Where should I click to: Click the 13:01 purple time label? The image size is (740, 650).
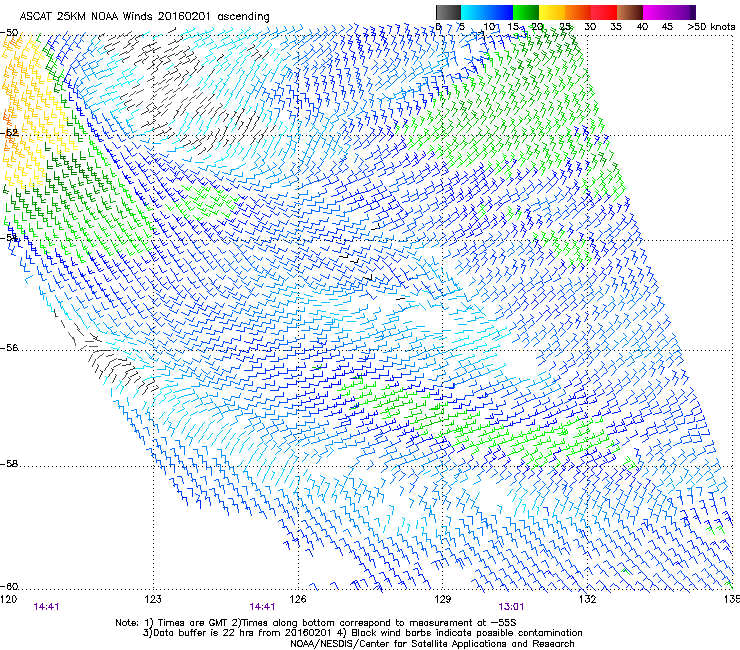tap(511, 607)
